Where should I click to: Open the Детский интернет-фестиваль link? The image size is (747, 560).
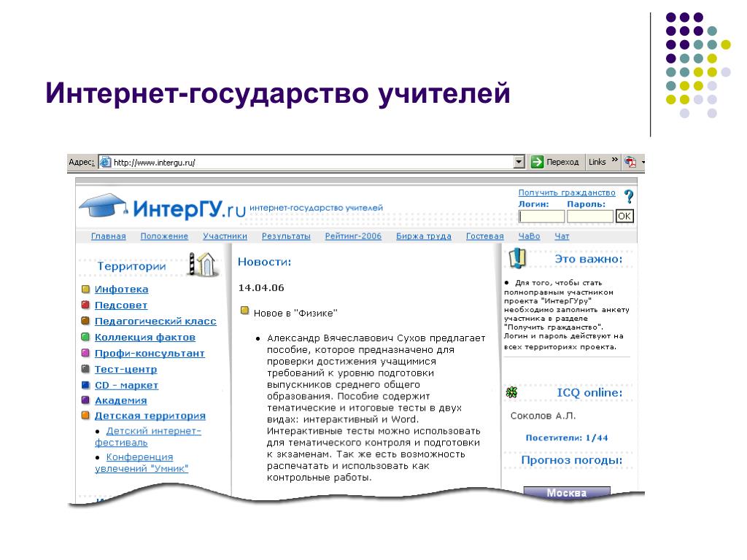tap(148, 437)
